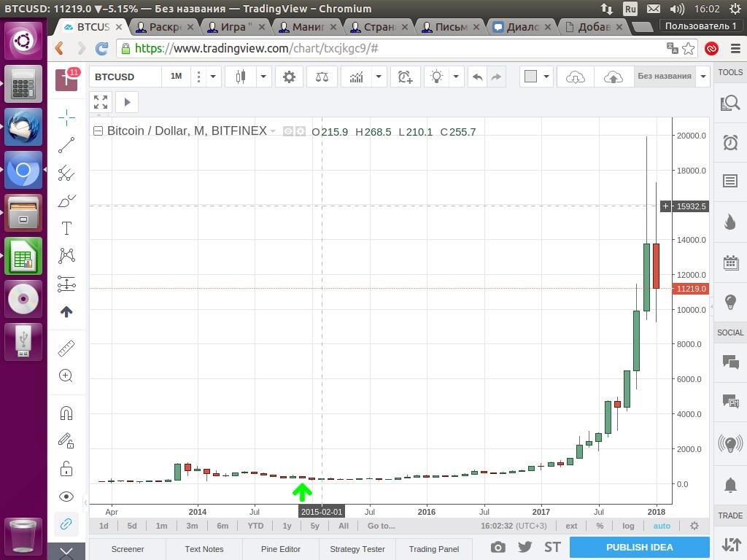This screenshot has width=747, height=560.
Task: Expand the drawing toolbar bottom chevron
Action: 66,551
